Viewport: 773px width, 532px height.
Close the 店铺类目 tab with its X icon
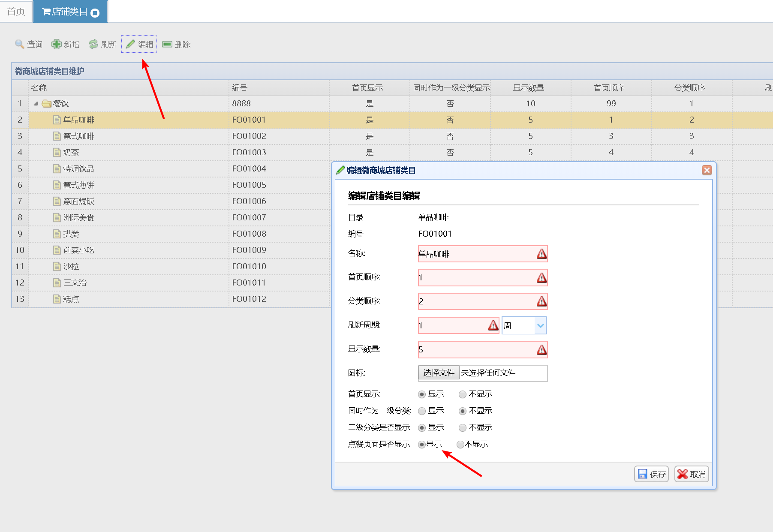95,13
